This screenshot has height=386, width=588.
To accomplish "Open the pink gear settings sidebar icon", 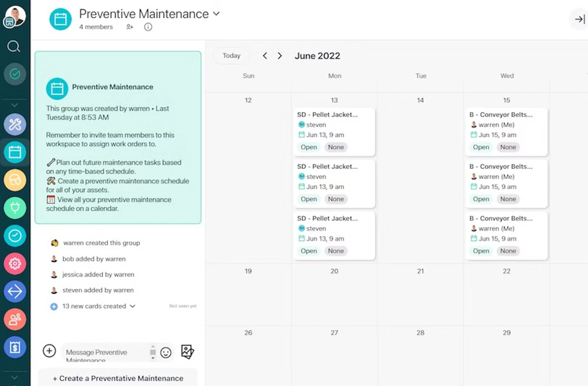I will click(15, 263).
